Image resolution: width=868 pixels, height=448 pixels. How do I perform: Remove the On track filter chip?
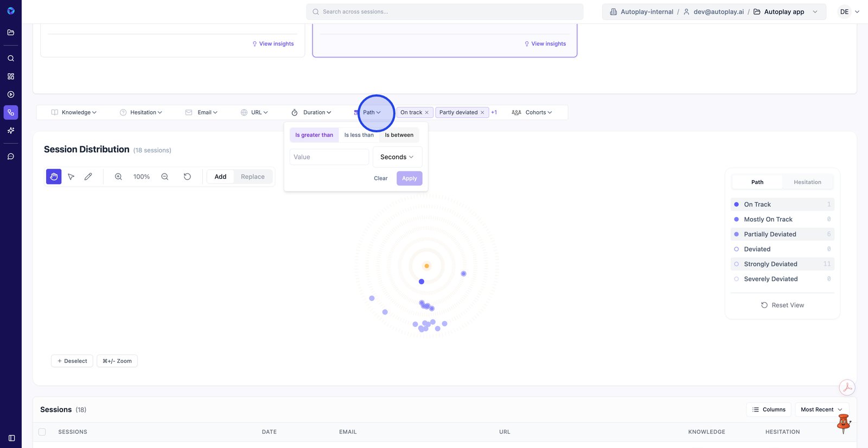[x=427, y=113]
